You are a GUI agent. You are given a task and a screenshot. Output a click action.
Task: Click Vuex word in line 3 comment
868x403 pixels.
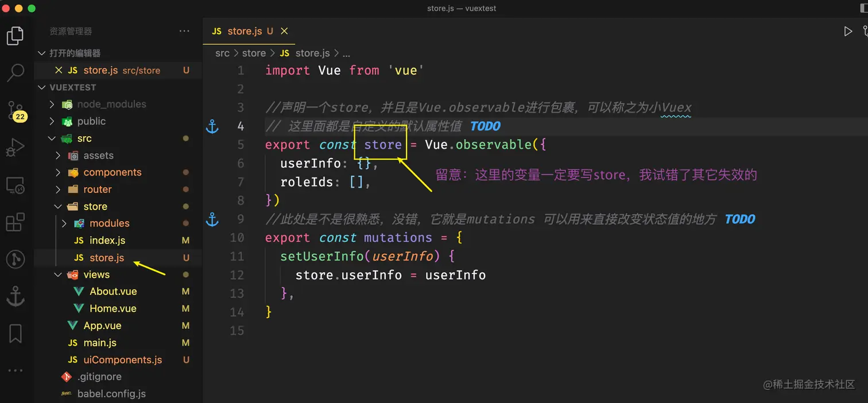point(676,107)
